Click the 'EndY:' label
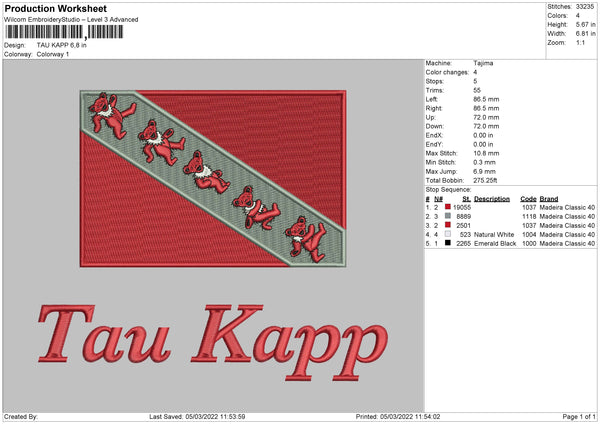 [434, 144]
